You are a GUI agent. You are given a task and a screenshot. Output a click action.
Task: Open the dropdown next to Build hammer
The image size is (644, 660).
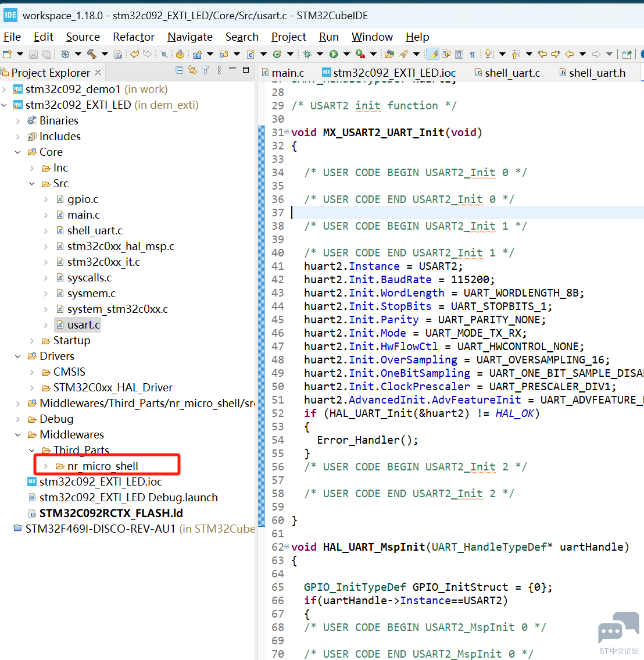(x=105, y=54)
